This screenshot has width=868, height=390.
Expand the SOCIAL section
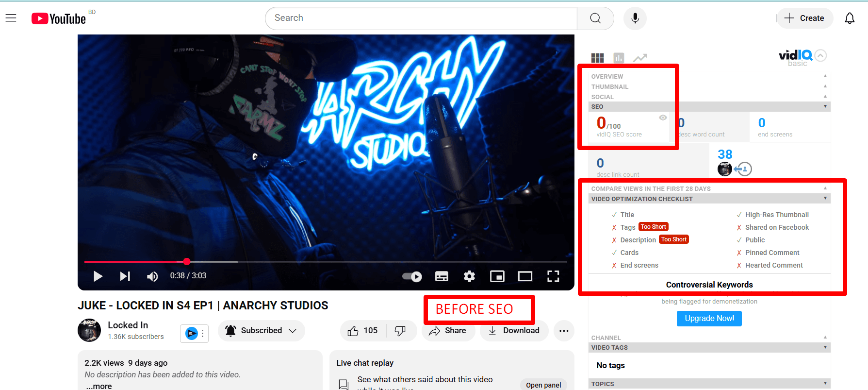click(709, 97)
